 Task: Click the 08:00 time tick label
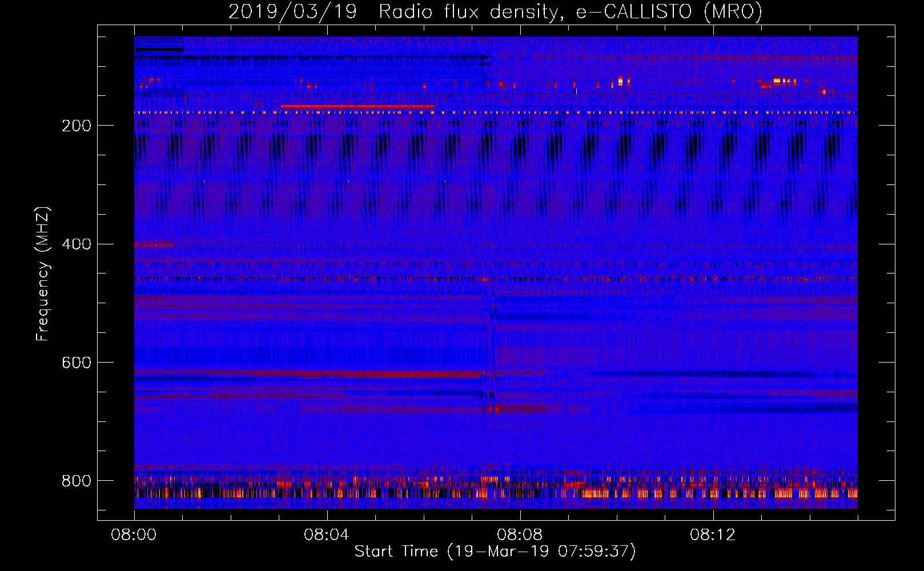click(x=134, y=535)
